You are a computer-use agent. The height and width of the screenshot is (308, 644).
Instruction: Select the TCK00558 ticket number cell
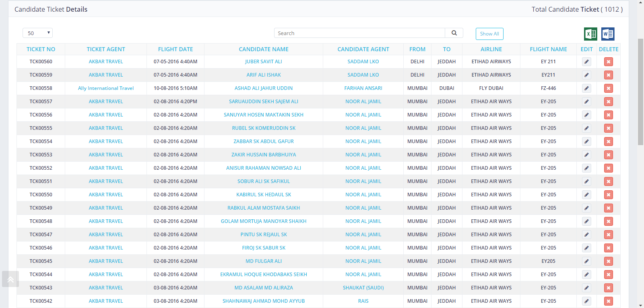click(x=41, y=88)
